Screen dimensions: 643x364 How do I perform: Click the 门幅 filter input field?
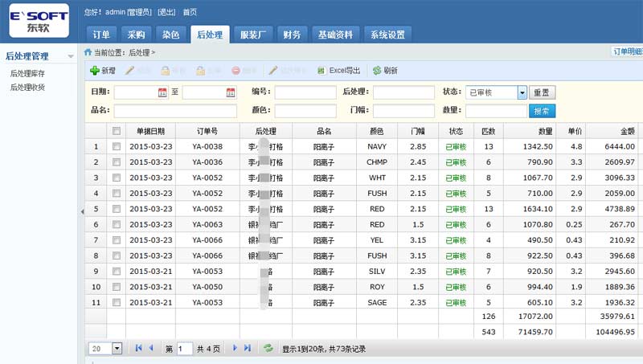403,111
